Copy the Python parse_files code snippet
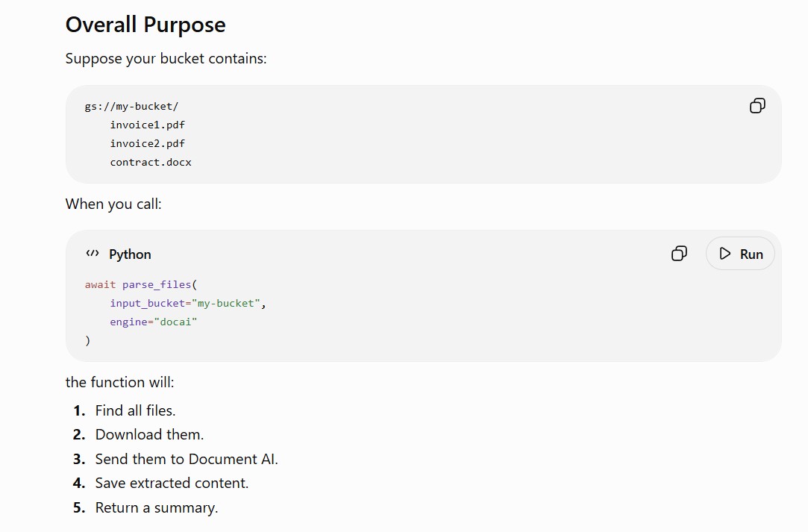808x532 pixels. (679, 254)
